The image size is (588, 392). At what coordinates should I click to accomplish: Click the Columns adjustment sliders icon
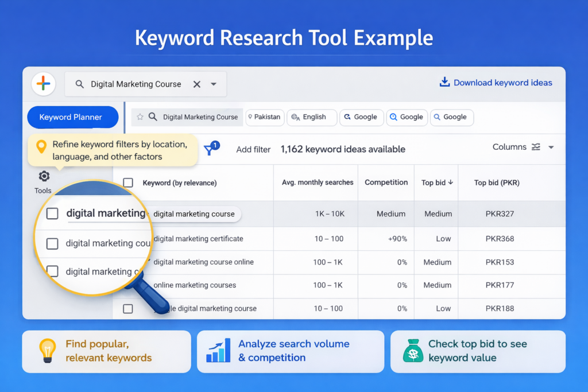click(x=535, y=147)
